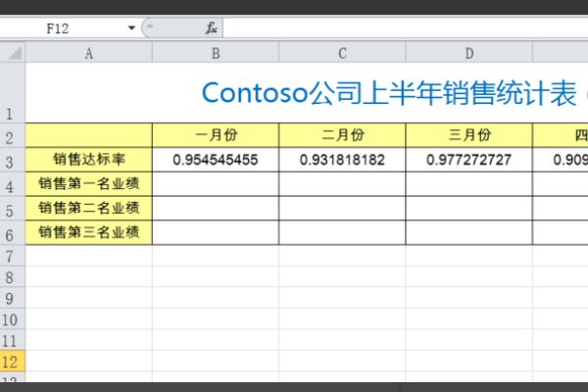Select row 2 header
588x392 pixels.
pyautogui.click(x=13, y=135)
